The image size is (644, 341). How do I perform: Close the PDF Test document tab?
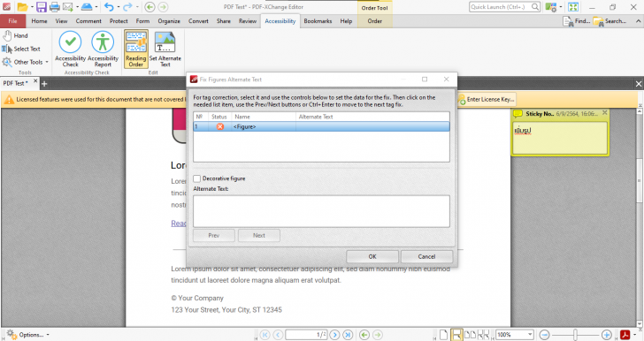35,81
